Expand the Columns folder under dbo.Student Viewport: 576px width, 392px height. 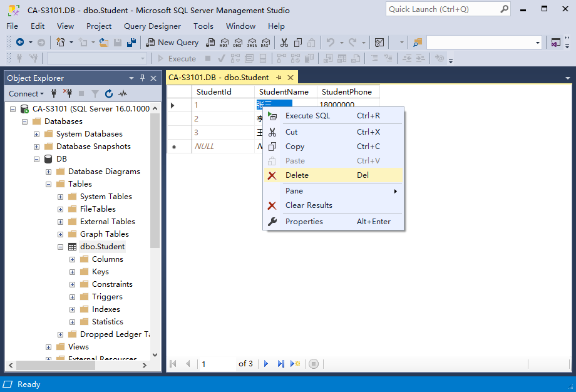click(x=73, y=259)
